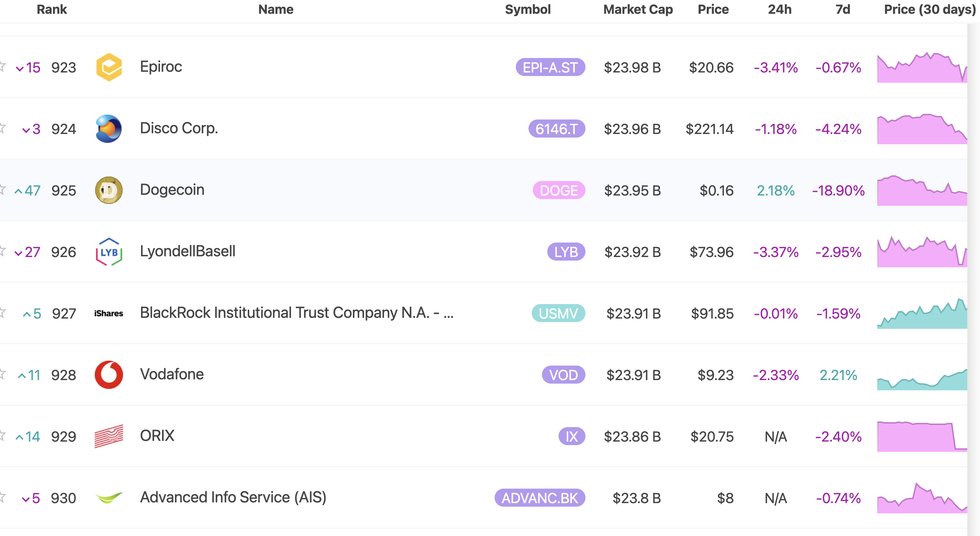Viewport: 980px width, 536px height.
Task: Sort table by Rank column
Action: (52, 9)
